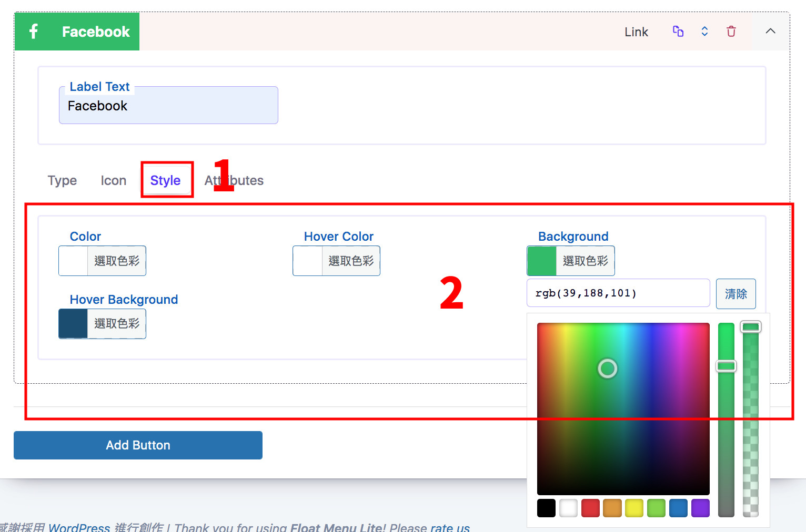The image size is (806, 532).
Task: Choose the black palette swatch
Action: [546, 508]
